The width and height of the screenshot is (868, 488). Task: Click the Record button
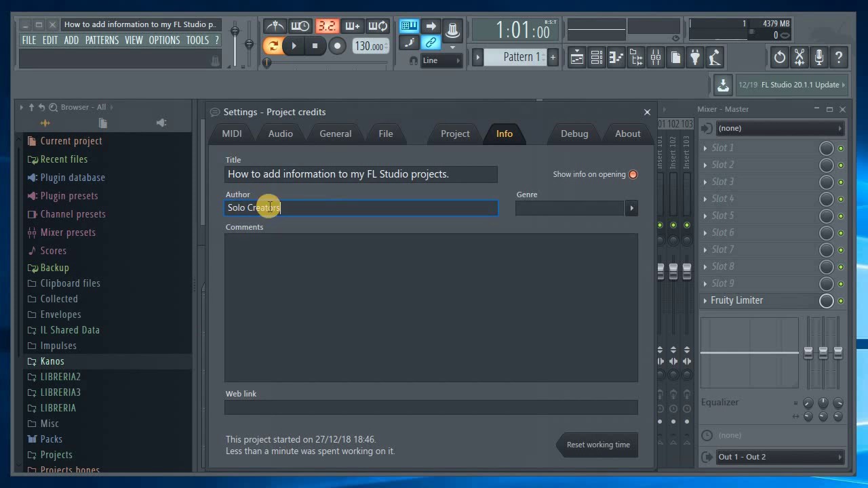337,45
